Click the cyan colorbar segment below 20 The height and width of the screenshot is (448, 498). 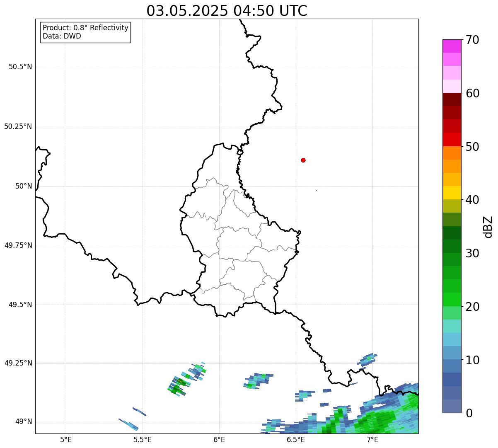coord(452,326)
